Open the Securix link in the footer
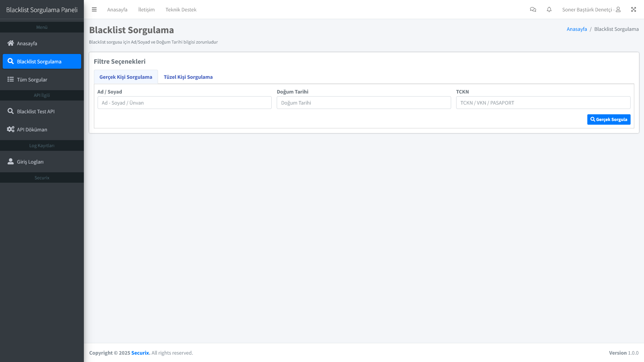The height and width of the screenshot is (362, 644). (141, 353)
